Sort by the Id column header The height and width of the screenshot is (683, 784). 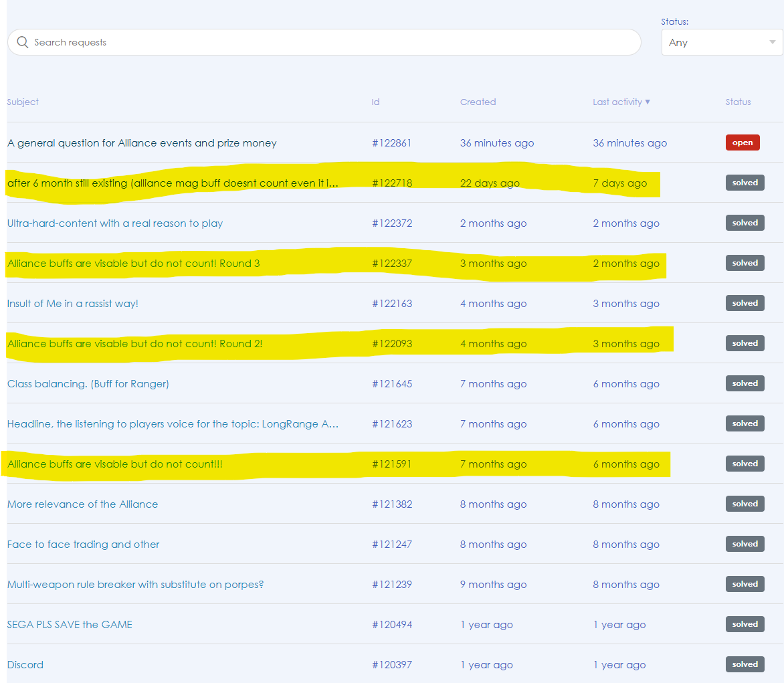(375, 102)
